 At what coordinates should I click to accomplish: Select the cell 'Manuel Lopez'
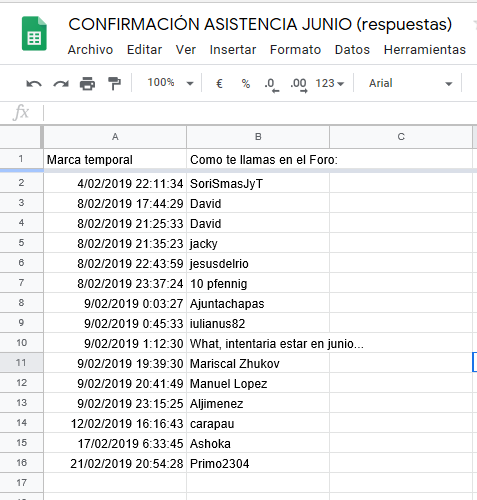pos(258,383)
